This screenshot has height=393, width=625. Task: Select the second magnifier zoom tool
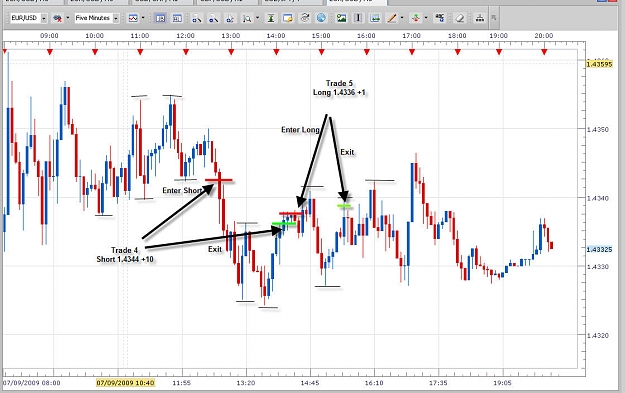click(213, 18)
